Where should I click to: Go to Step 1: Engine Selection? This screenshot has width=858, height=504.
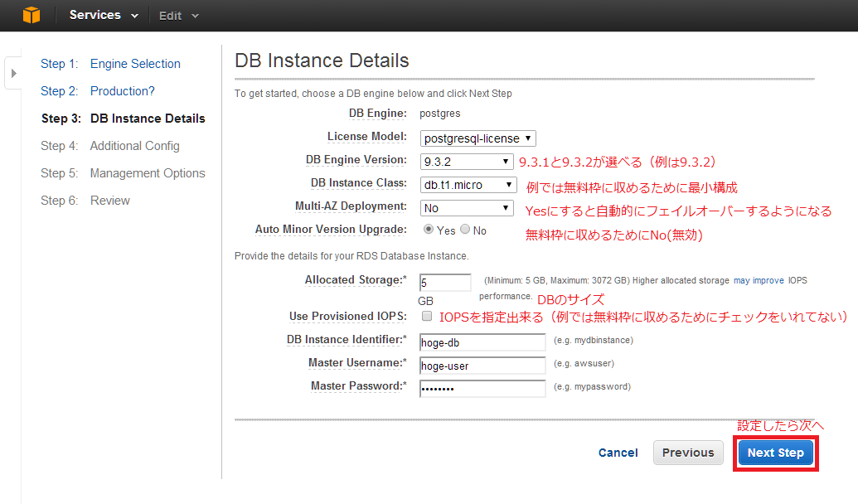135,64
